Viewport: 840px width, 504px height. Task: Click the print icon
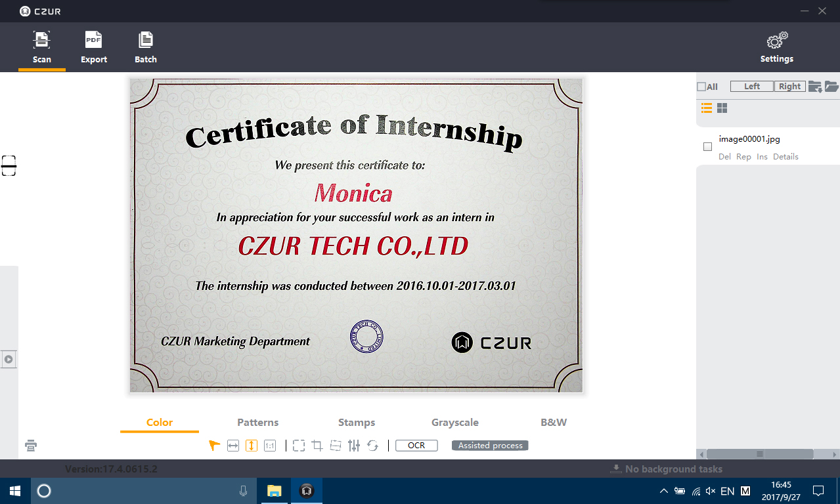tap(31, 446)
